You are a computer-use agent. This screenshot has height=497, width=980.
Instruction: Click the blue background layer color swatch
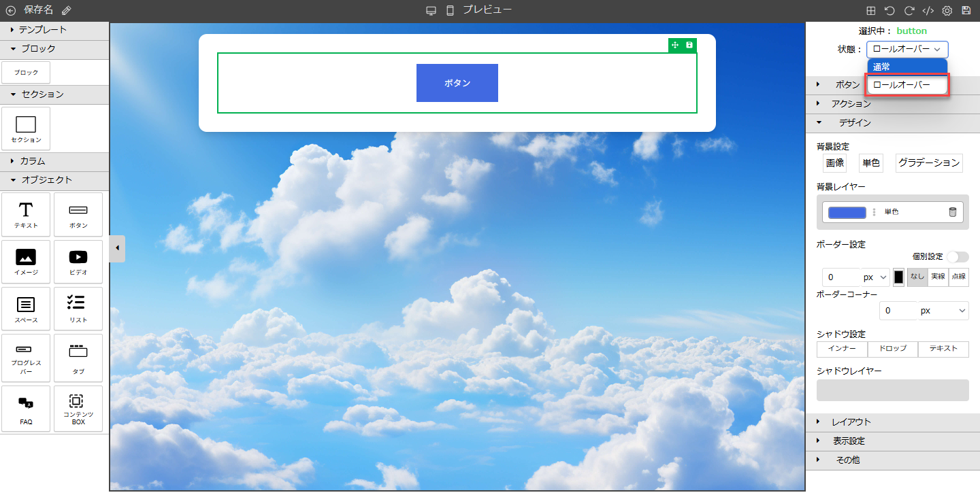847,212
